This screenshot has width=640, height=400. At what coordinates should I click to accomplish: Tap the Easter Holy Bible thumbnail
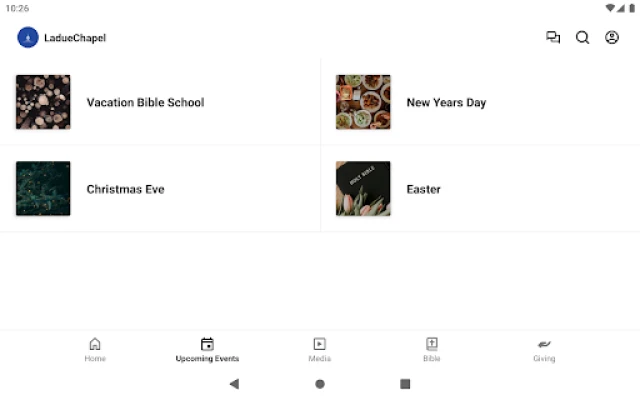pyautogui.click(x=363, y=189)
